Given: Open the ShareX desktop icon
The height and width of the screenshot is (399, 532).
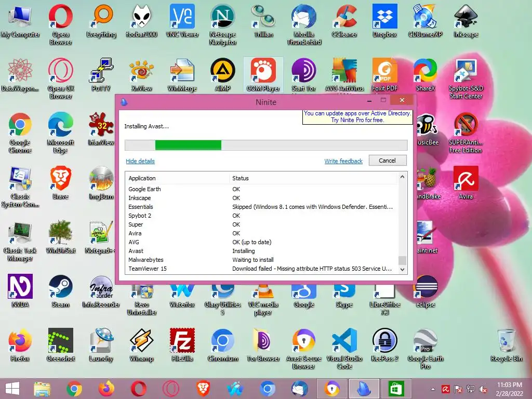Looking at the screenshot, I should [425, 75].
